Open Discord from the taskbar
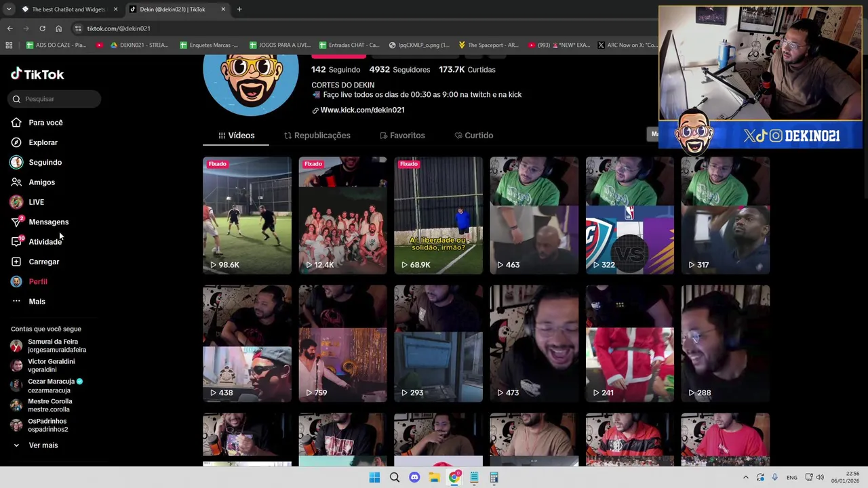This screenshot has width=868, height=488. point(414,478)
